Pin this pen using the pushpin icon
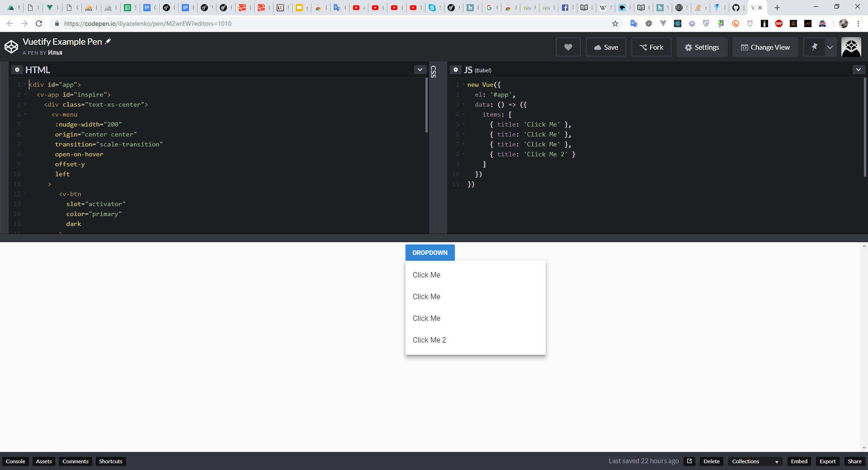The image size is (868, 470). (x=814, y=47)
